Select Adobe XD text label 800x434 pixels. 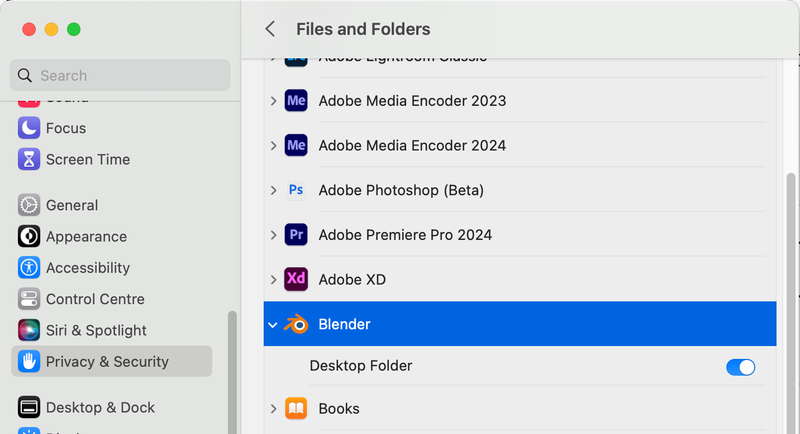352,279
